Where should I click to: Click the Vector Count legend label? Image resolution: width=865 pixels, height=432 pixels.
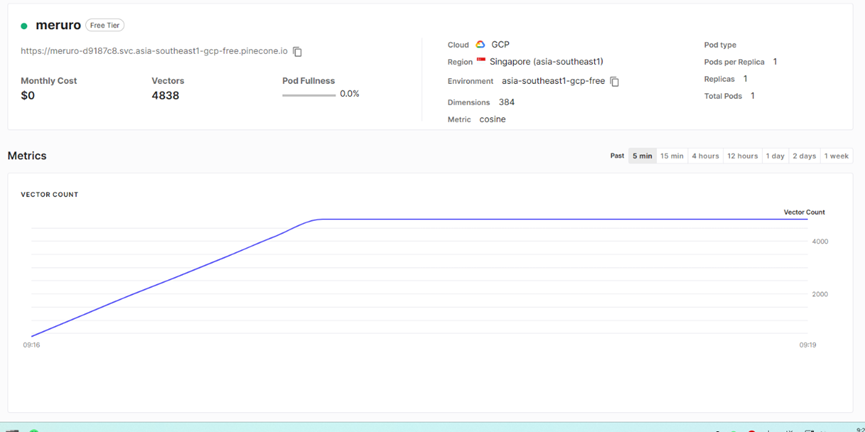click(804, 212)
